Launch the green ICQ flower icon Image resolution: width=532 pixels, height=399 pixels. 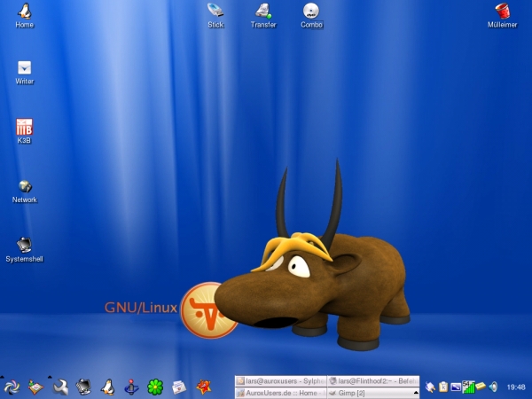pyautogui.click(x=155, y=387)
